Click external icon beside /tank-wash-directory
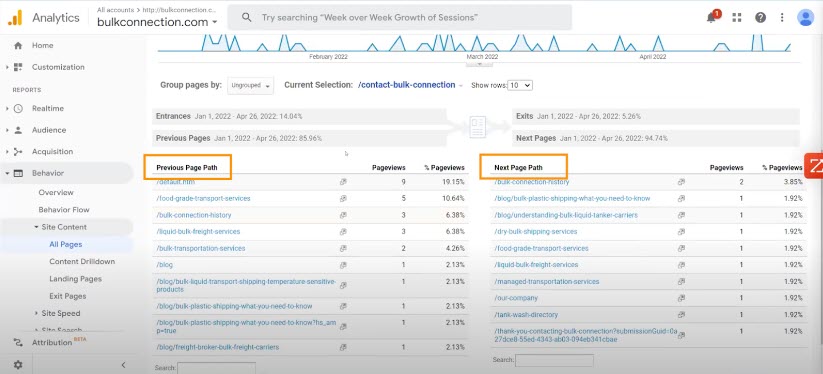Screen dimensions: 823x374 click(x=681, y=315)
